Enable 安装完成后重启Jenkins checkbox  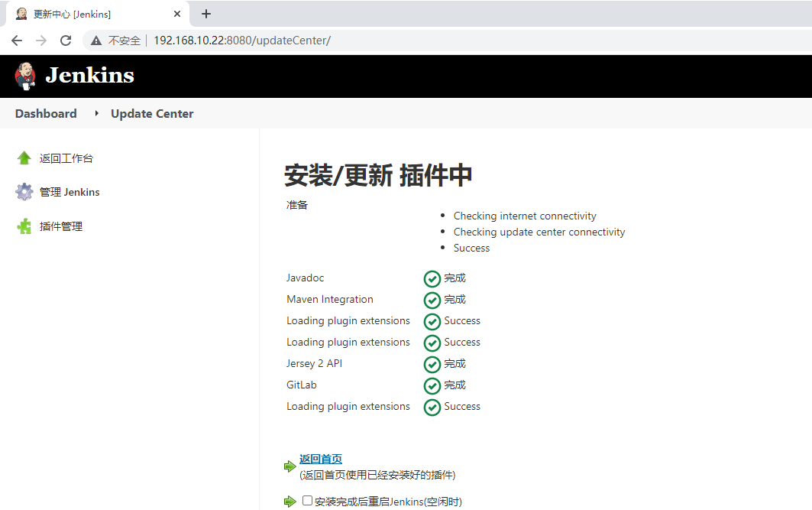(307, 500)
